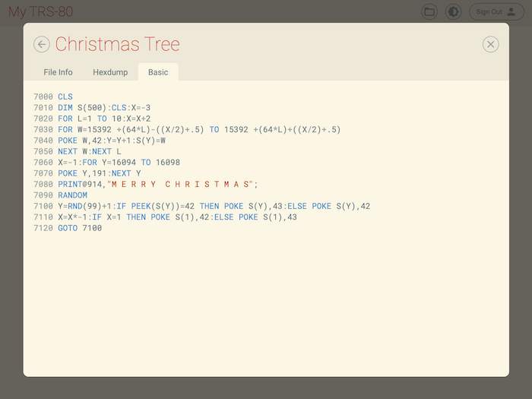Click the Sign Out button
This screenshot has width=532, height=399.
[496, 12]
